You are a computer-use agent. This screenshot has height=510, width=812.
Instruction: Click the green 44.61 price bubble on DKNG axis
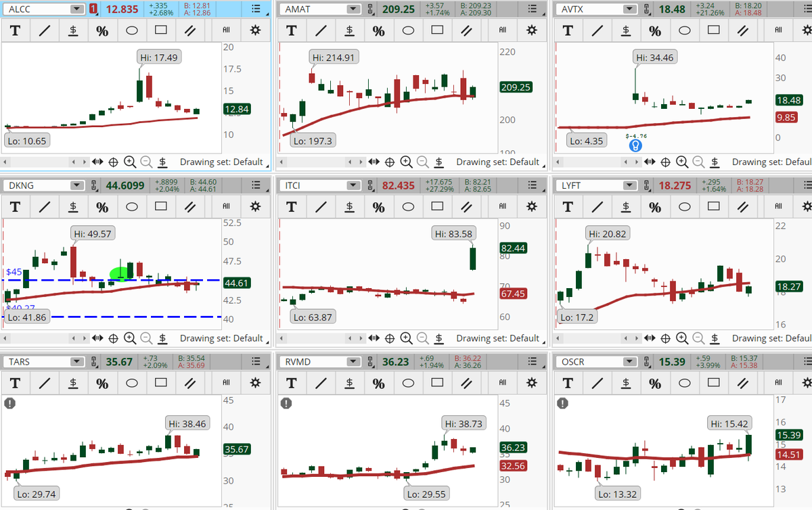(x=236, y=283)
